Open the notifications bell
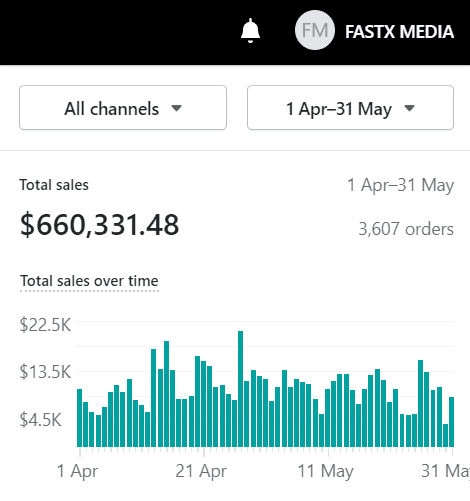The width and height of the screenshot is (470, 501). coord(250,31)
